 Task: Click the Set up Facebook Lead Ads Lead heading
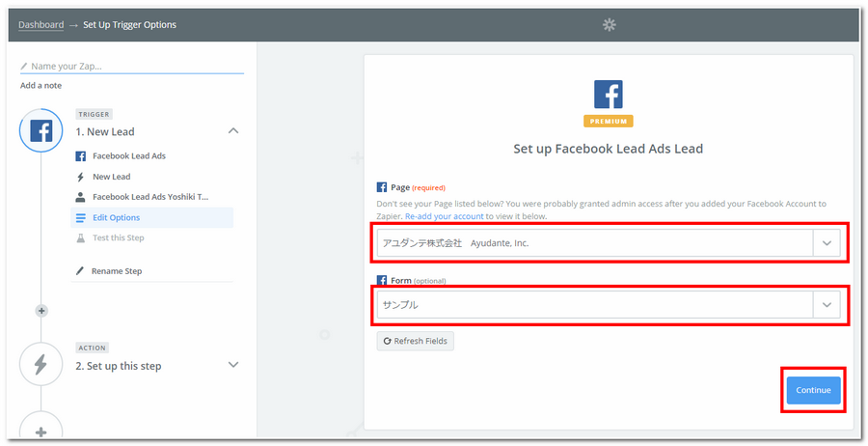point(608,149)
